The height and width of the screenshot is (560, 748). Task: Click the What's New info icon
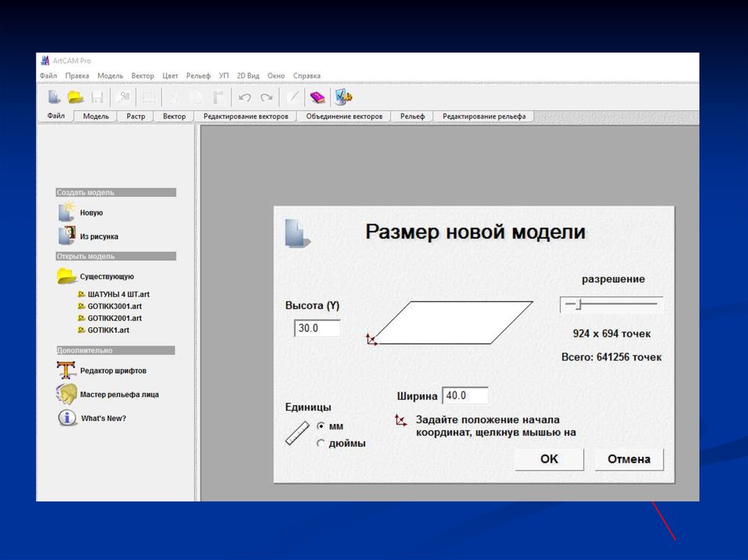point(66,418)
